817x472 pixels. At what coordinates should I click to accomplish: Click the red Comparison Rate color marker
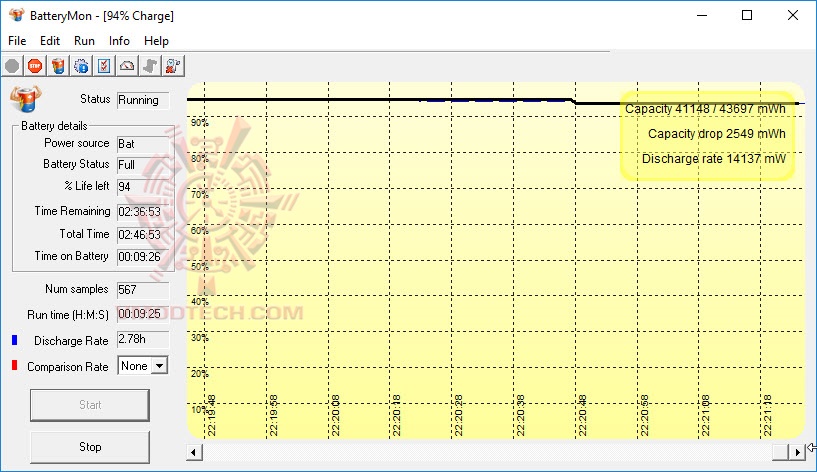click(15, 365)
